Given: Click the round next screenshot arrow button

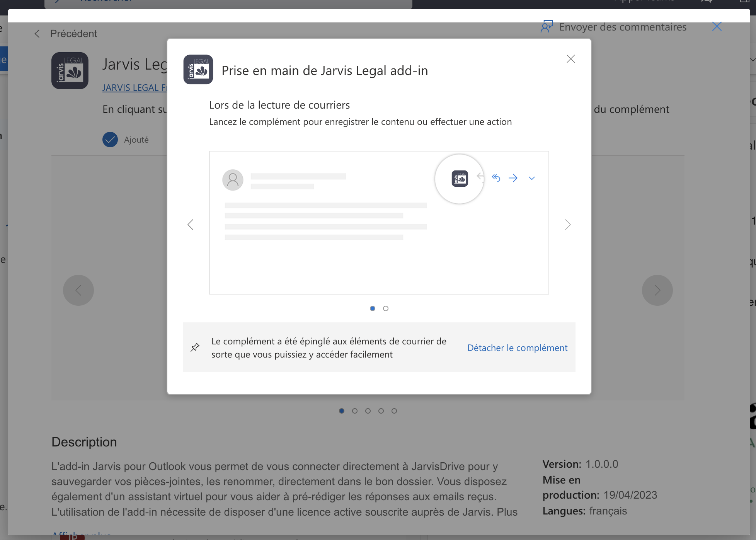Looking at the screenshot, I should click(657, 290).
